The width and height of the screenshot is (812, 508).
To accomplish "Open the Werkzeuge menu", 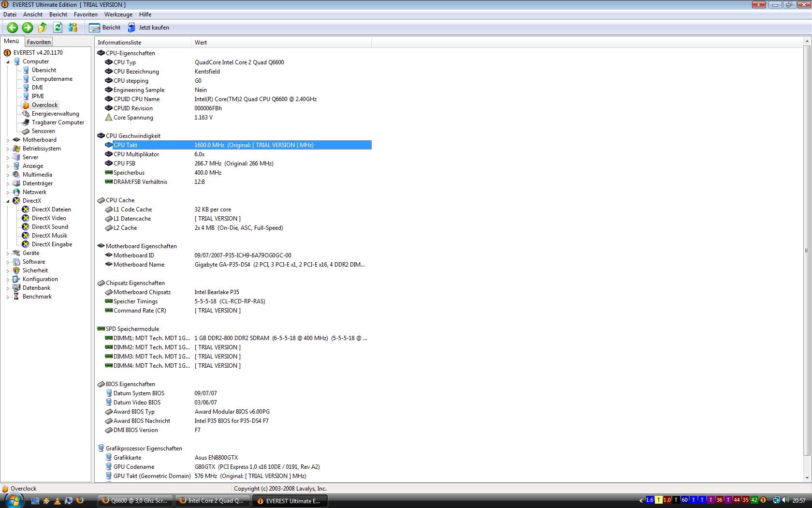I will click(118, 15).
